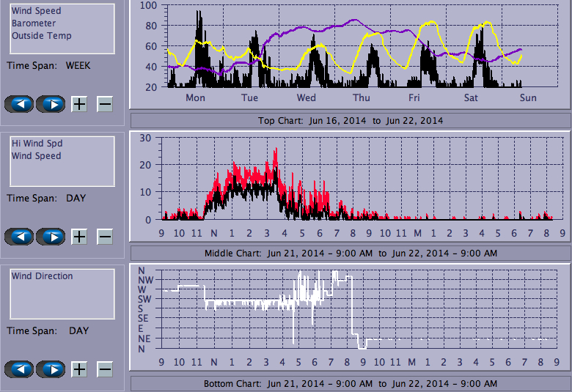The height and width of the screenshot is (392, 572).
Task: Click the top chart previous arrow button
Action: 19,104
